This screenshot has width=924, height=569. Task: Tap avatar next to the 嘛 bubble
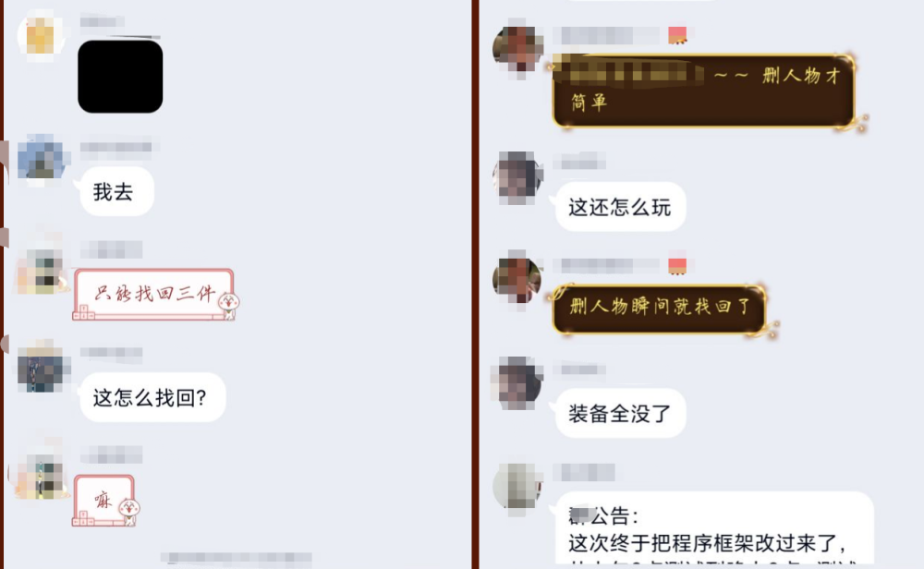[x=41, y=476]
